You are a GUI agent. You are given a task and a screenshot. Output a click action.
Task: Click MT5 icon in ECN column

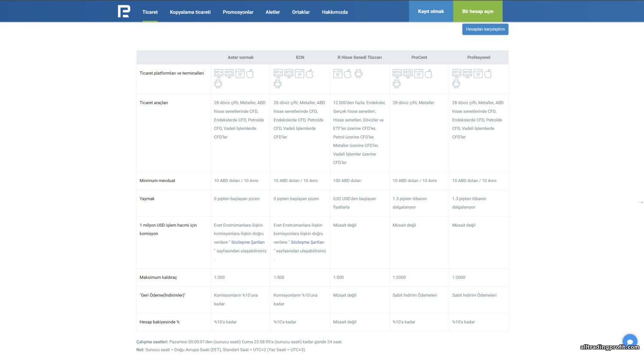(x=289, y=73)
